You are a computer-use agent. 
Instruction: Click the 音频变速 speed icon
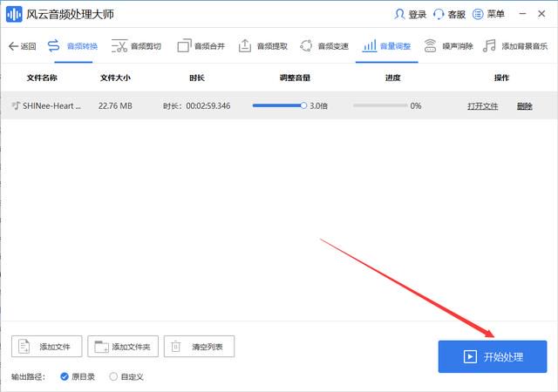(306, 46)
